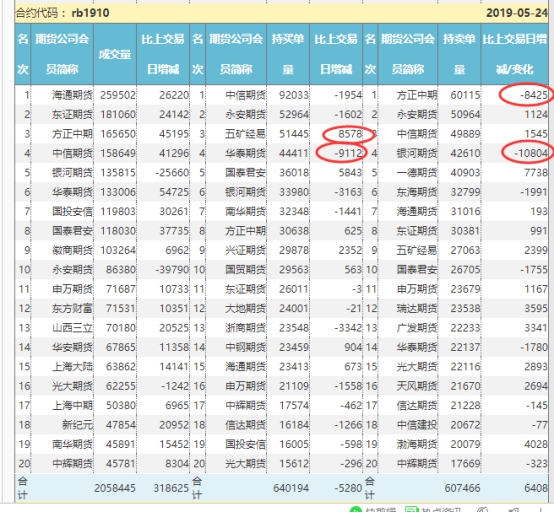Select the contract code rb1910

click(90, 13)
